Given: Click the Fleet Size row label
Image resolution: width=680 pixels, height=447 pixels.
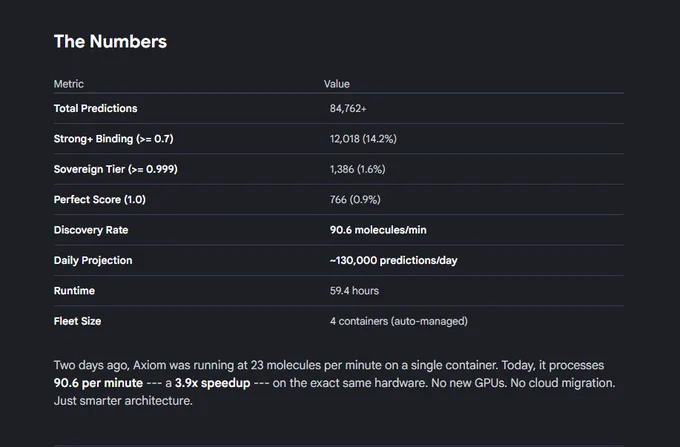Looking at the screenshot, I should click(x=77, y=321).
